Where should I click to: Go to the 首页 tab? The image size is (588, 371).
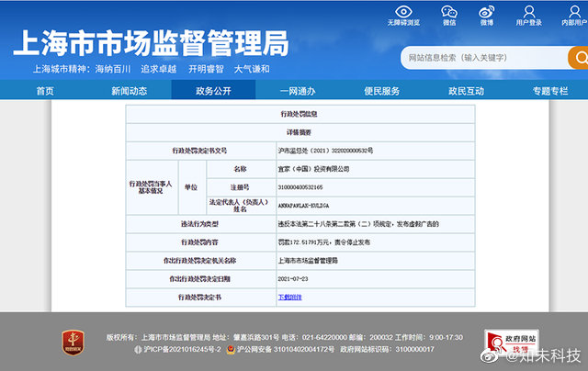[x=44, y=91]
